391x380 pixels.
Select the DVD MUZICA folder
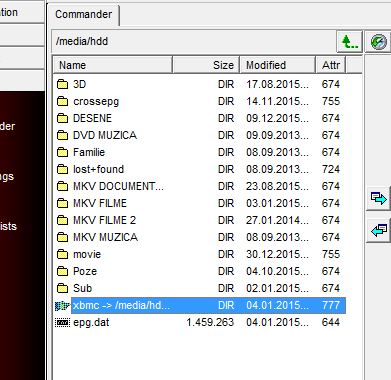pos(199,135)
